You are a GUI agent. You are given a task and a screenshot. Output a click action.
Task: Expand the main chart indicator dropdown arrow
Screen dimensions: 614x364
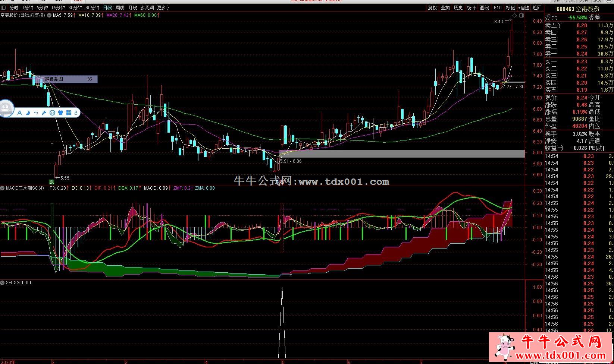click(49, 15)
